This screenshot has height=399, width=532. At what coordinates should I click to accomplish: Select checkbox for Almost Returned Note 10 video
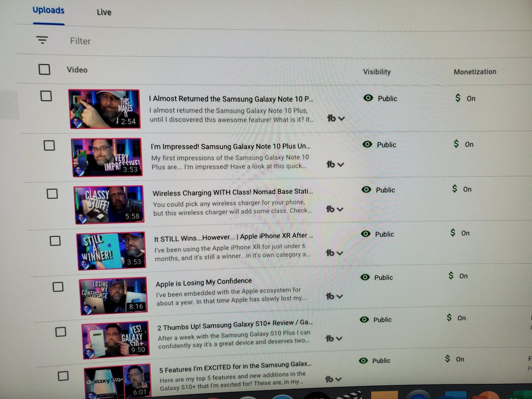point(46,96)
